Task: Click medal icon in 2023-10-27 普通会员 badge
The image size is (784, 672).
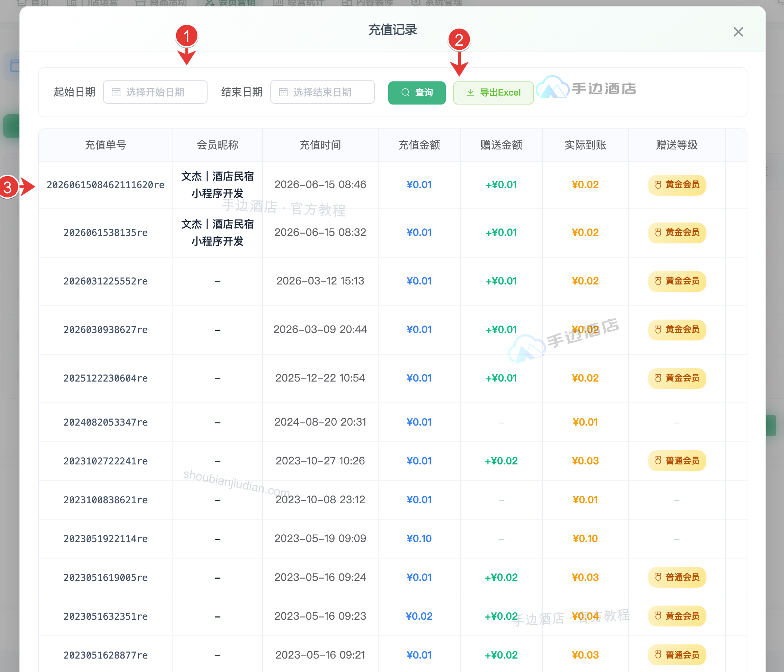Action: tap(658, 460)
